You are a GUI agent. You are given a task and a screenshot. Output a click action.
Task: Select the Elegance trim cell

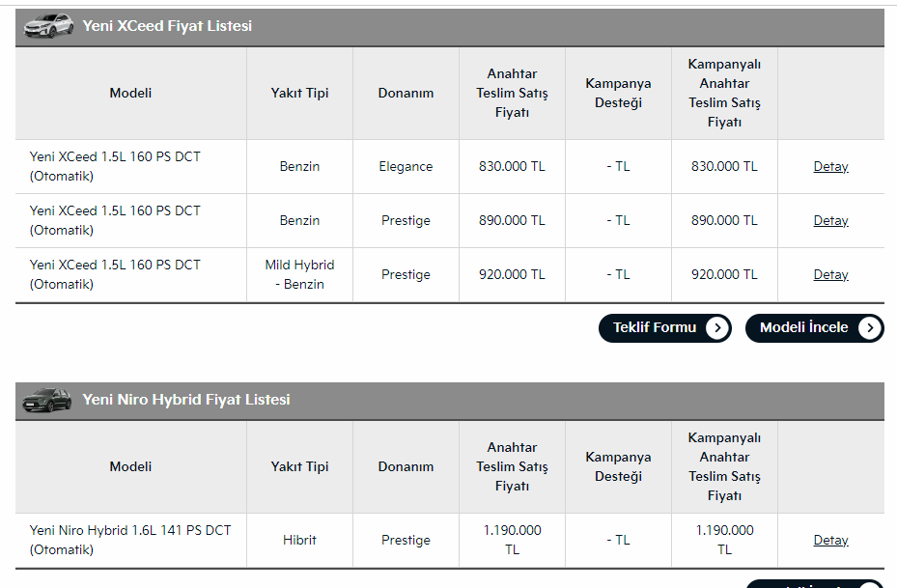pyautogui.click(x=406, y=167)
